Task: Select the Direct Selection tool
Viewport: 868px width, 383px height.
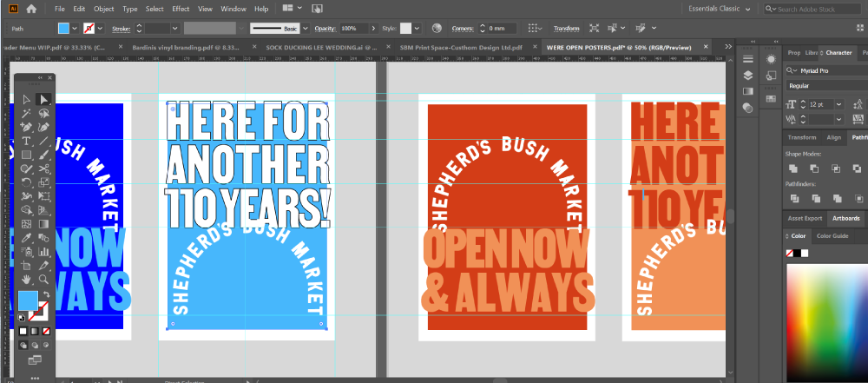Action: [43, 99]
